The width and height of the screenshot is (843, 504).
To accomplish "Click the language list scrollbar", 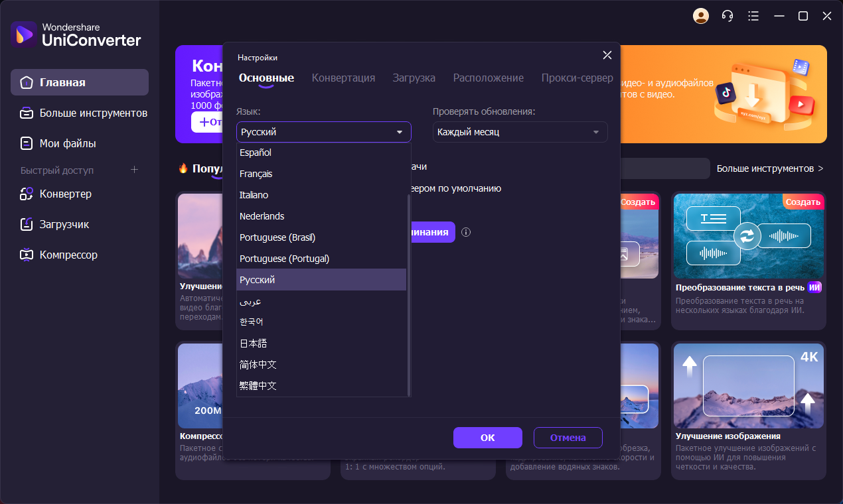I will point(408,292).
